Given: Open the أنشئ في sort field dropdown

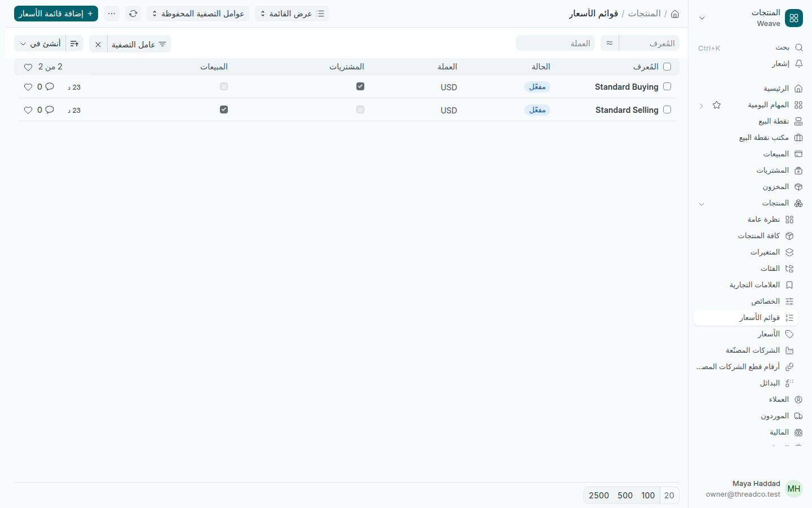Looking at the screenshot, I should click(40, 44).
